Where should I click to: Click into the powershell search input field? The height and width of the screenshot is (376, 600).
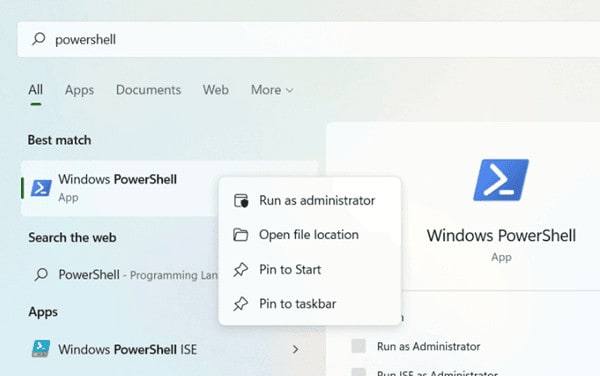point(308,39)
